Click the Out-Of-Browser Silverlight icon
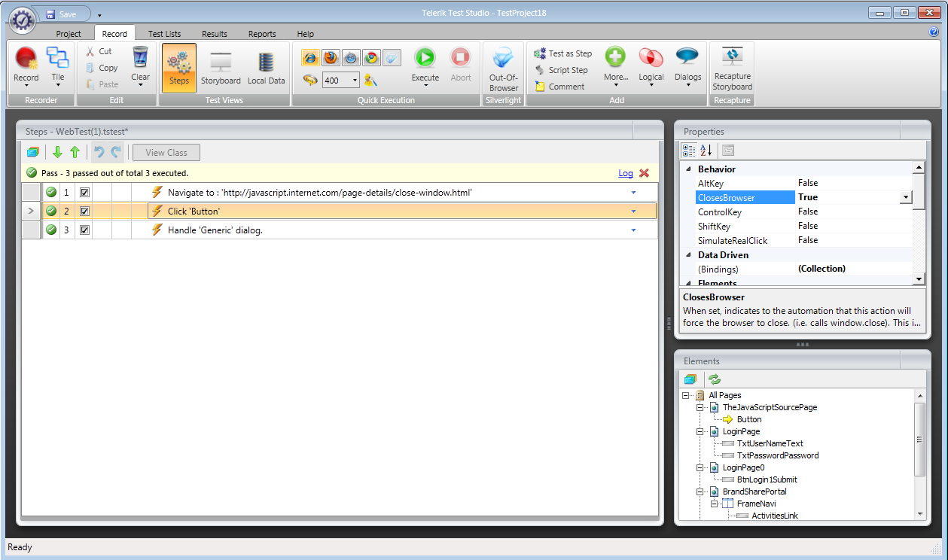This screenshot has width=948, height=560. (504, 59)
